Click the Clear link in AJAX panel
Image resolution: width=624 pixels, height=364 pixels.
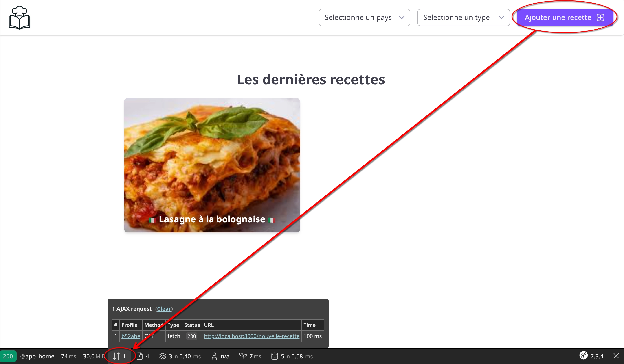(164, 309)
